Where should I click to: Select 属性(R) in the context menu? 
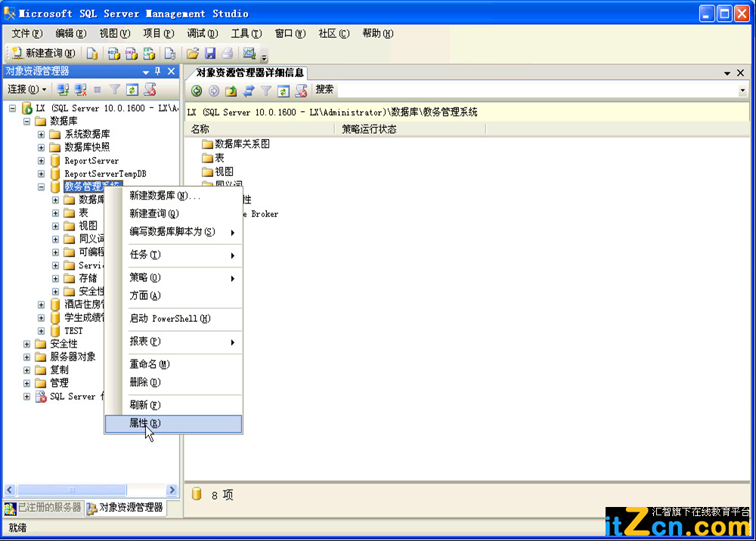point(174,423)
